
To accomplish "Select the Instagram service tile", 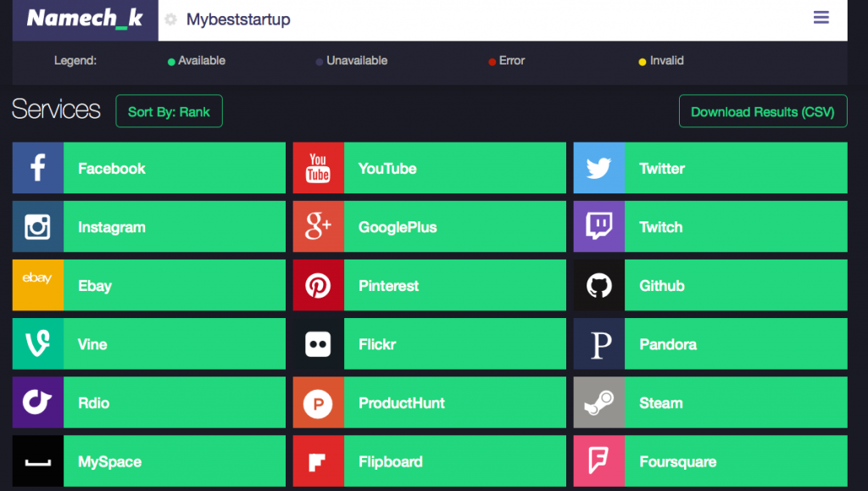I will click(149, 226).
